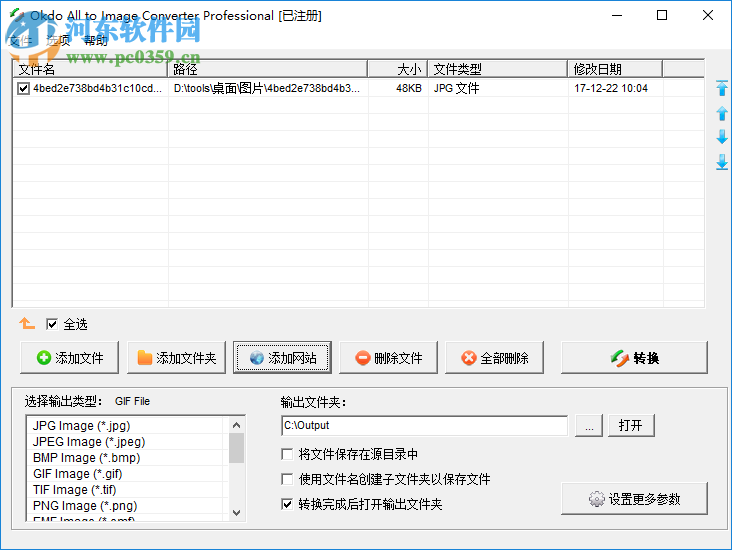Click the 删除文件 button
The image size is (732, 550).
point(388,358)
